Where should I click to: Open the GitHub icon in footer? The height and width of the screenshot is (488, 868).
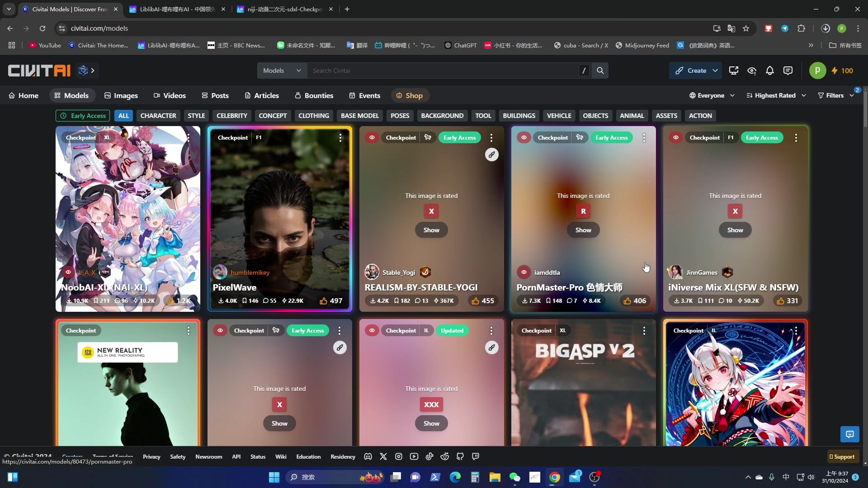click(460, 456)
